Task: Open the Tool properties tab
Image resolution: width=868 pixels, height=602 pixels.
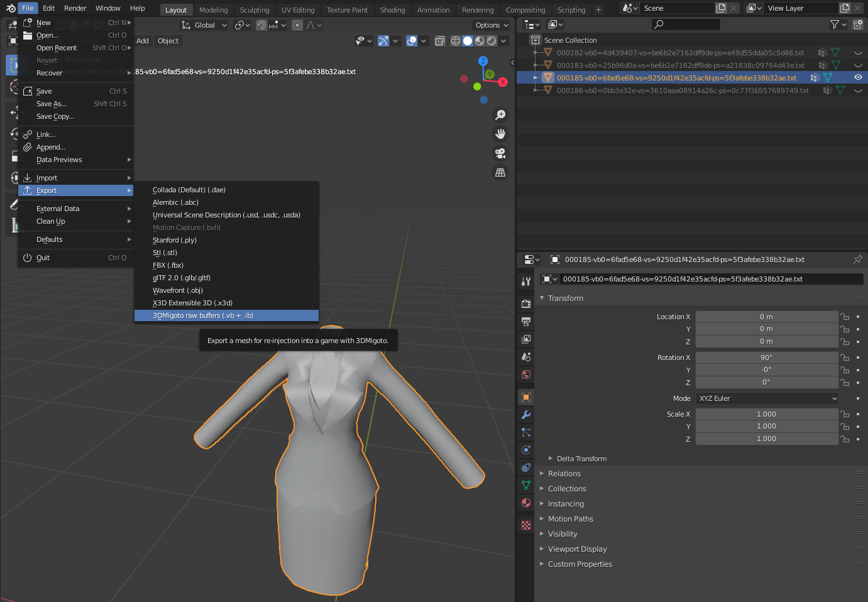Action: [526, 282]
